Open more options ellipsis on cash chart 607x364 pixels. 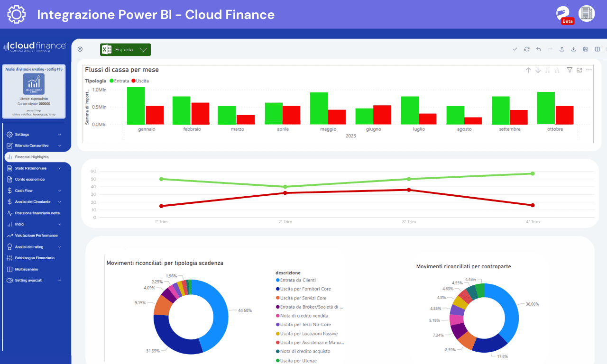click(x=589, y=70)
